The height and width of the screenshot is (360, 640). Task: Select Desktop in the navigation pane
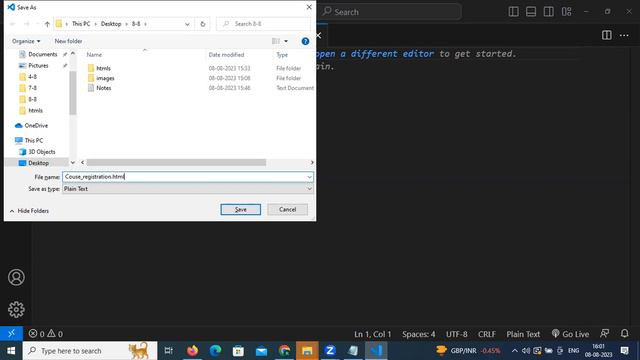pos(38,163)
